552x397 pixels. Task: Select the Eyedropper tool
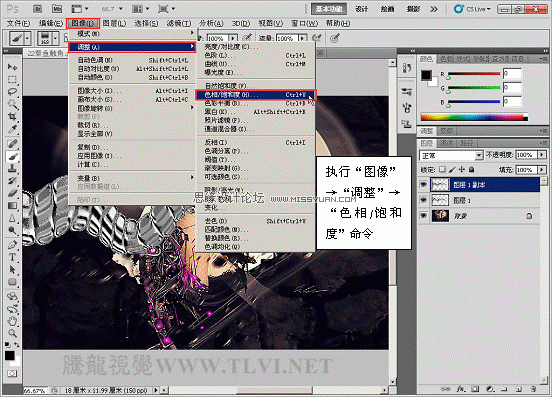pos(12,129)
